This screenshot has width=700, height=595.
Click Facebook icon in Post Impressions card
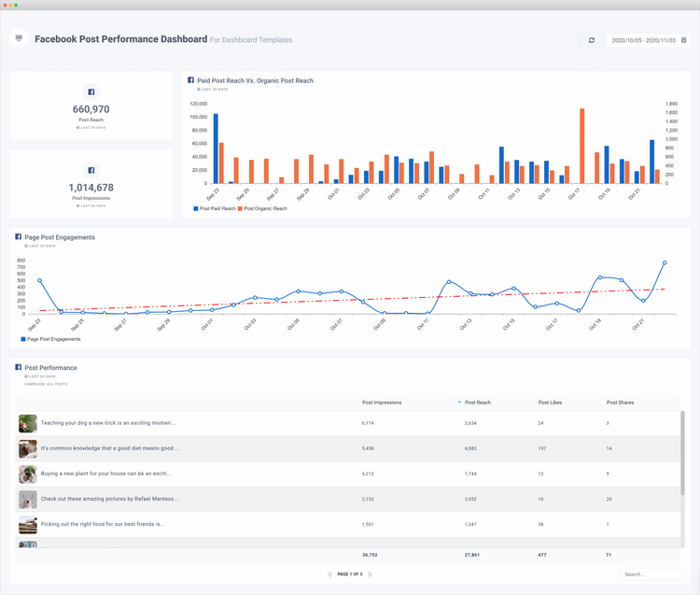[x=91, y=170]
